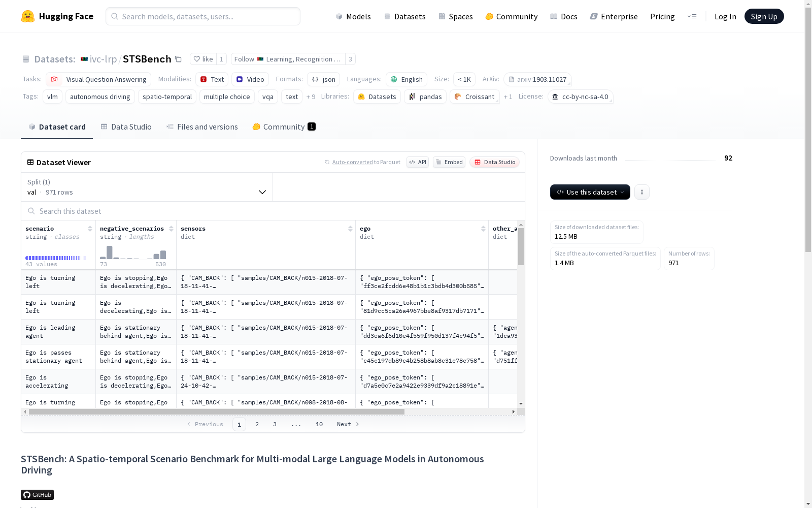
Task: Sort the scenario column
Action: click(90, 229)
